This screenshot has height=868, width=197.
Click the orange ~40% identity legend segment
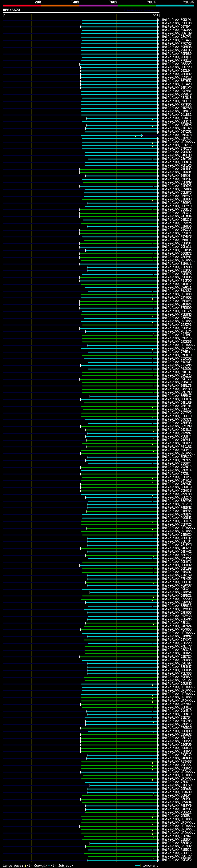pos(60,6)
